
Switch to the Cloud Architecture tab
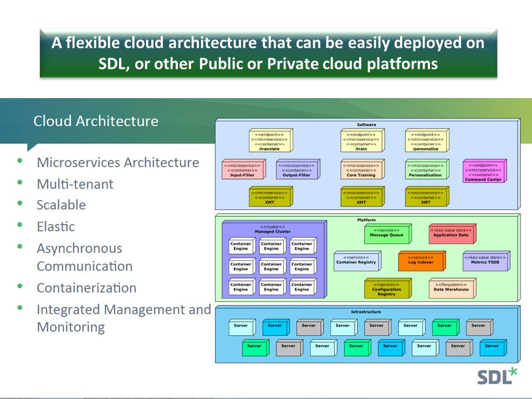96,121
